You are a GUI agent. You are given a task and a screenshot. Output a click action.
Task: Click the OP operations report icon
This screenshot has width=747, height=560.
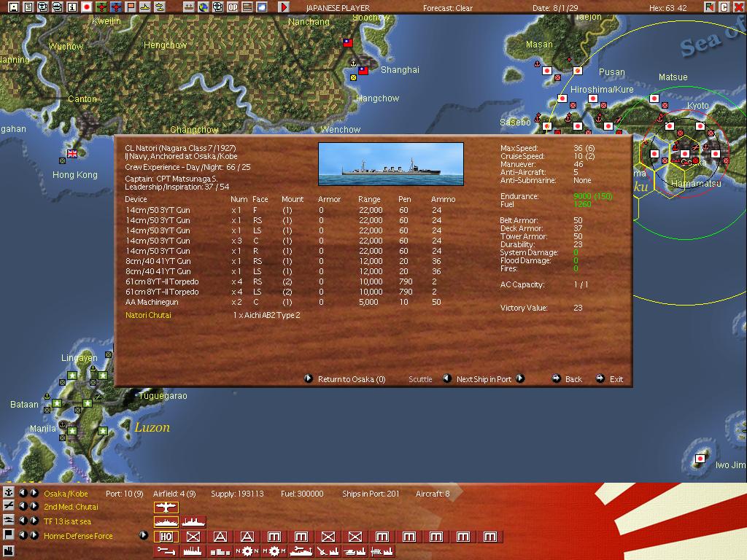point(233,7)
